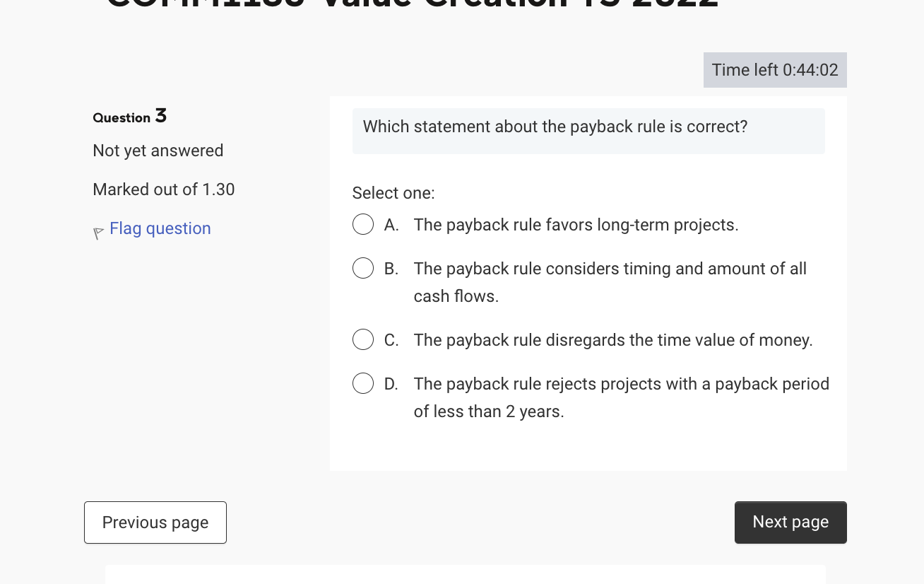Click the Previous page button
924x584 pixels.
(155, 522)
